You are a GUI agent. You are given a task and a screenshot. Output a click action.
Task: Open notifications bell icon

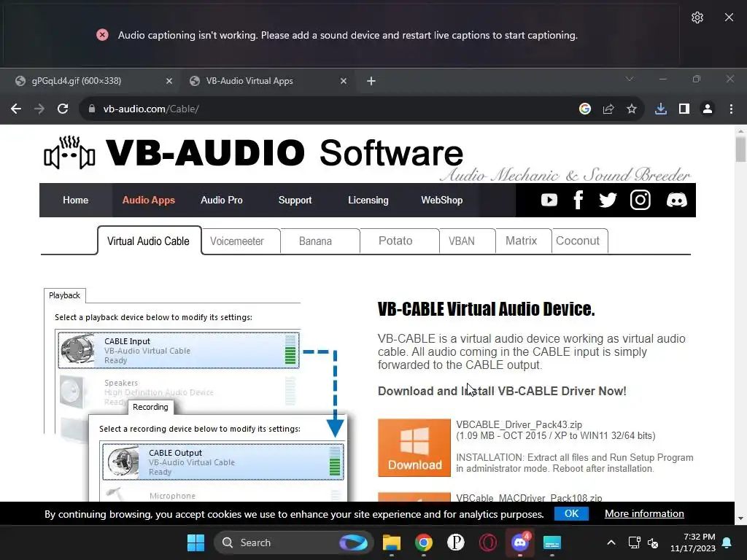727,542
